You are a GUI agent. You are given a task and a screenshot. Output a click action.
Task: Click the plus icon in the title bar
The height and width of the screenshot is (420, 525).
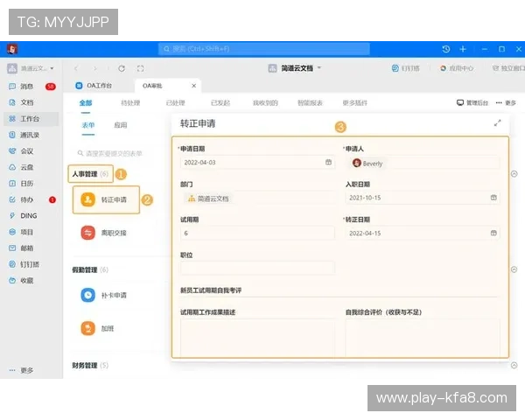coord(463,49)
